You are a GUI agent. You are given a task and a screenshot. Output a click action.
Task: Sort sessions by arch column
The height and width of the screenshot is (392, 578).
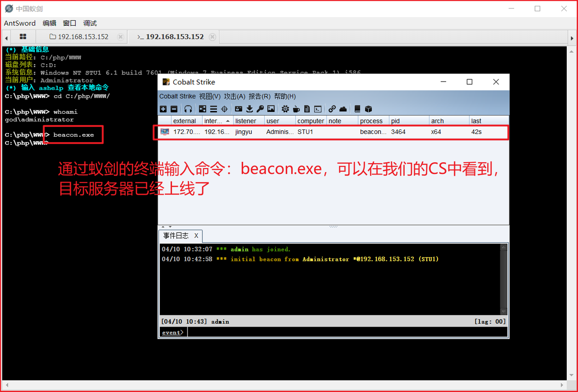449,121
